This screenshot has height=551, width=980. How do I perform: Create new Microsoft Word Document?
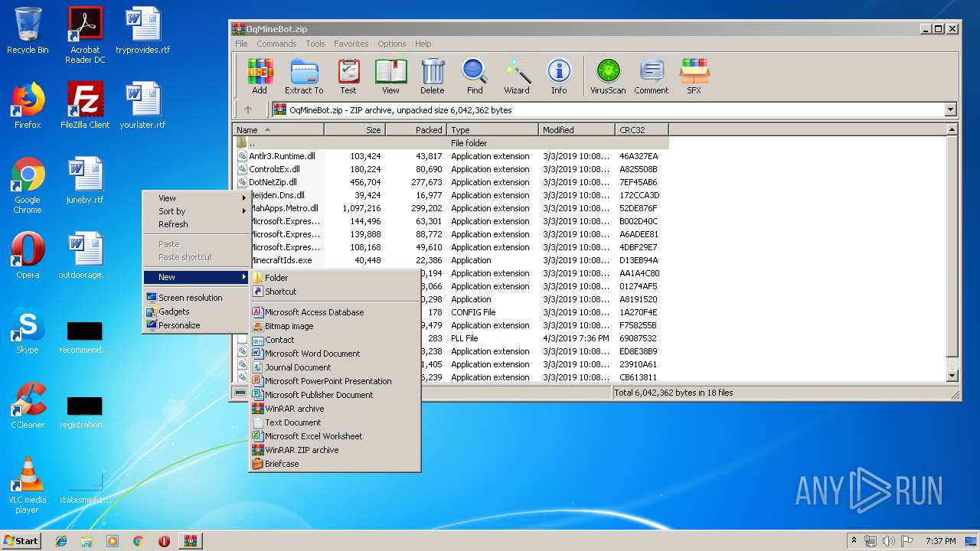tap(335, 354)
